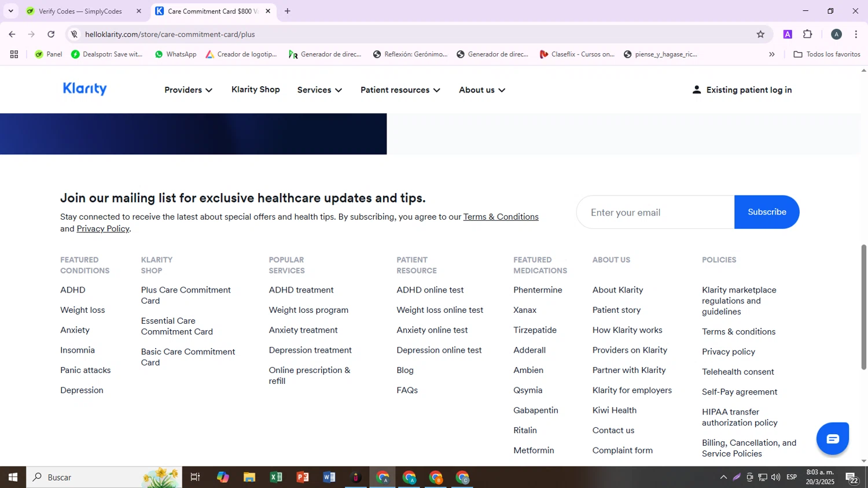Click the Chrome profile avatar icon

coord(836,34)
